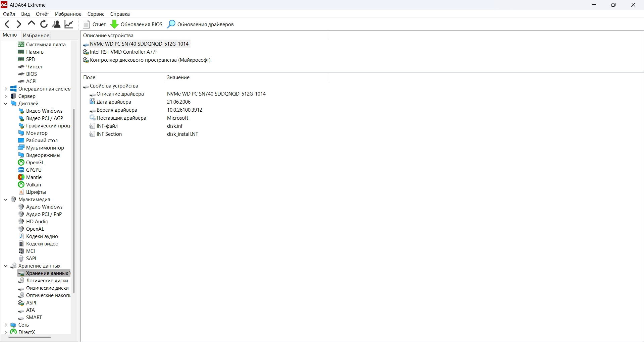Viewport: 644px width, 342px height.
Task: Collapse the Мультимедиа tree node
Action: coord(6,199)
